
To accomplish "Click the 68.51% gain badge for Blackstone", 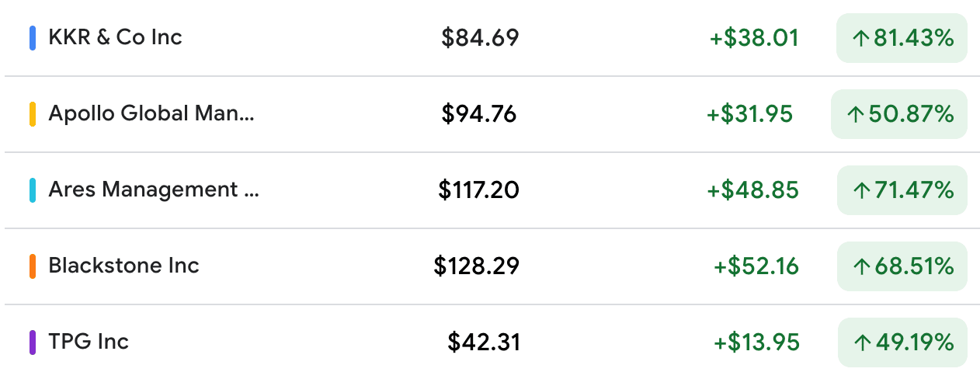I will pyautogui.click(x=902, y=266).
